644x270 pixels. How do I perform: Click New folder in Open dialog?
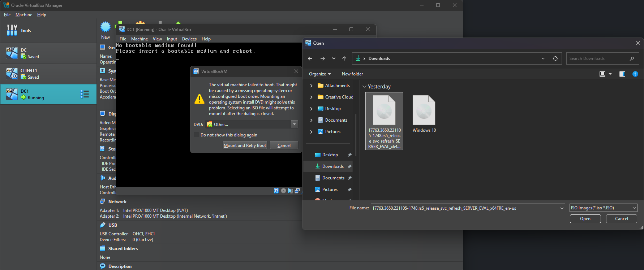pyautogui.click(x=352, y=74)
